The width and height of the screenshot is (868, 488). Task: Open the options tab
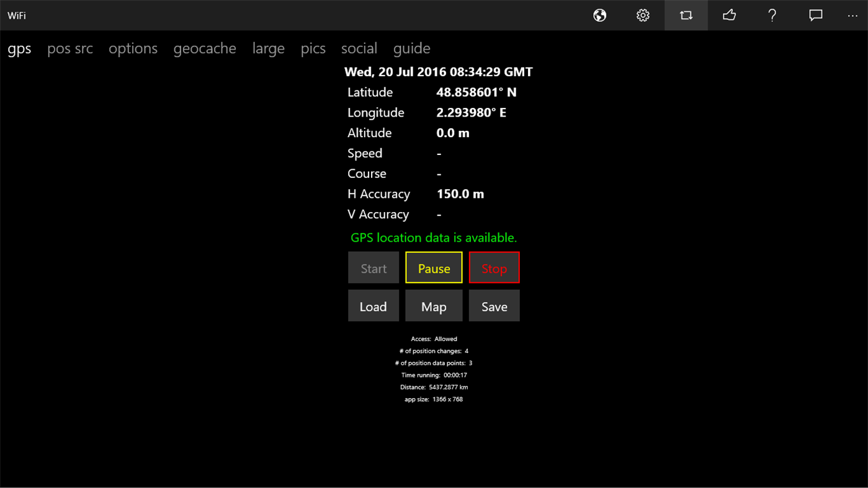(x=133, y=48)
